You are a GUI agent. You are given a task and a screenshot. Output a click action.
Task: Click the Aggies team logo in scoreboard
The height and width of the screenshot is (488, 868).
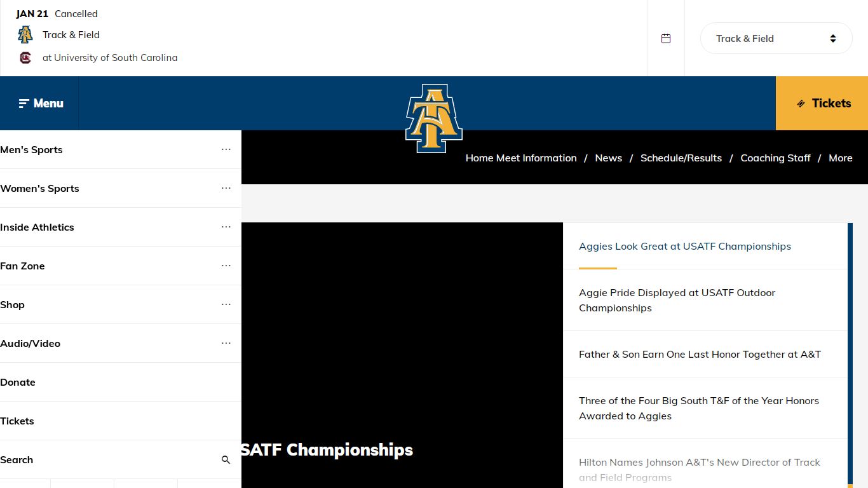(x=25, y=34)
